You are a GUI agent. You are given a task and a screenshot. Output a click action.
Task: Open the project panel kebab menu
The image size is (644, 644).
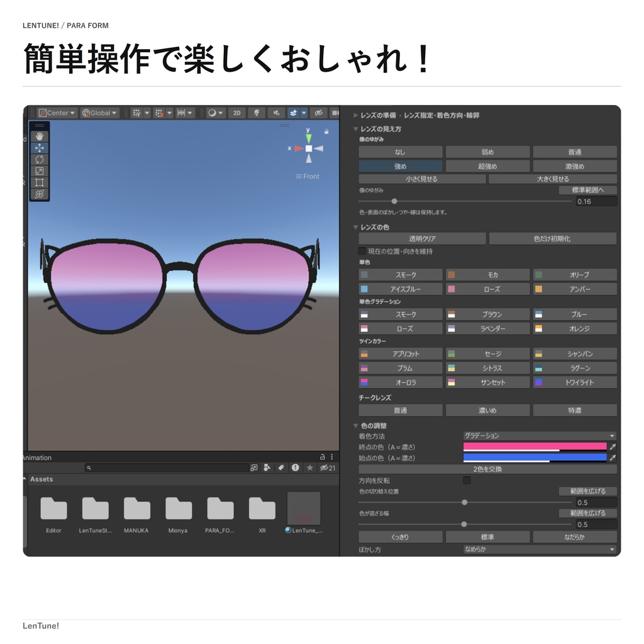click(x=332, y=457)
